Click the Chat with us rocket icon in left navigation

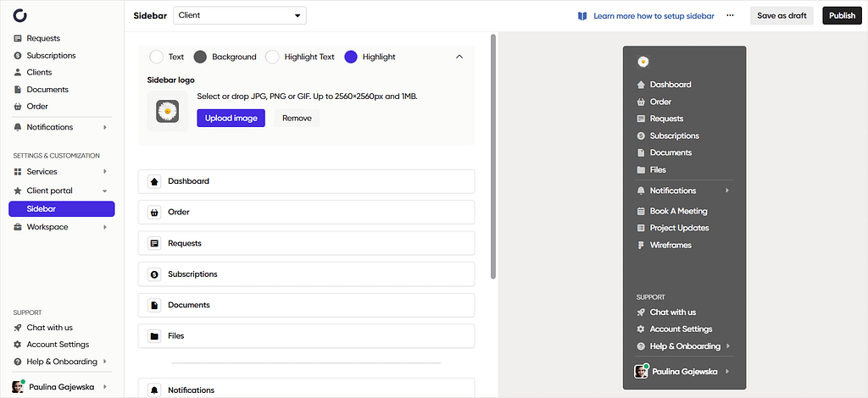click(18, 328)
